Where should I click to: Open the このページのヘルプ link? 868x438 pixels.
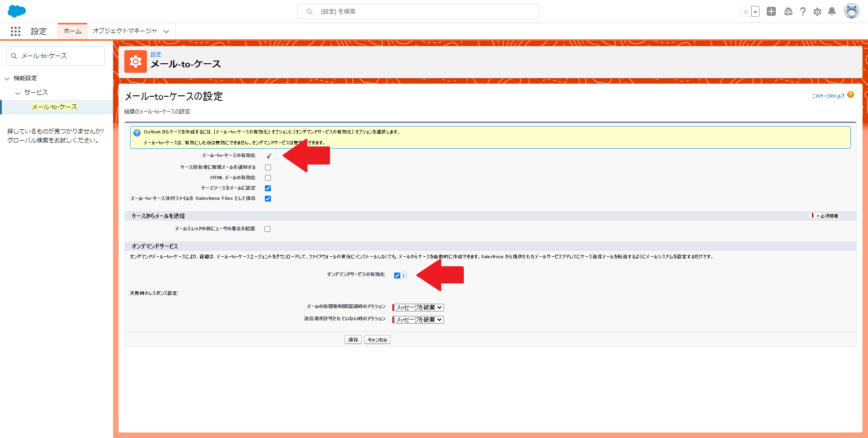[x=828, y=96]
